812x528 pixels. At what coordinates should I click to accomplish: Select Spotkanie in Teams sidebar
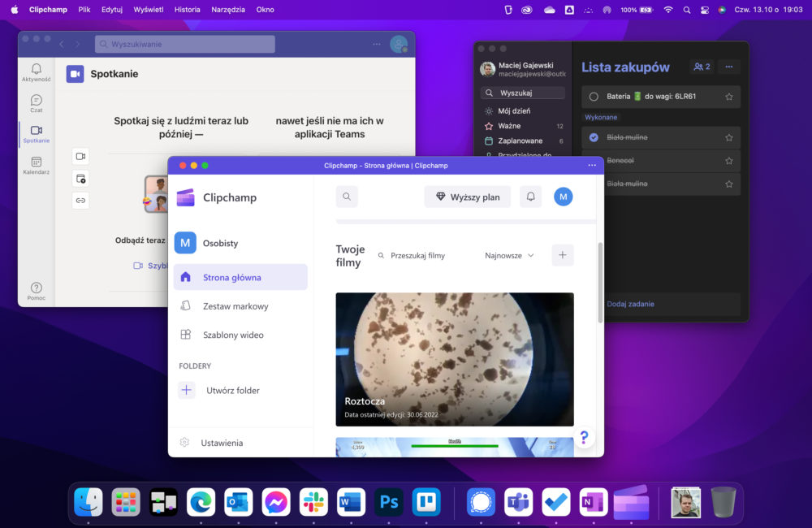click(x=37, y=134)
